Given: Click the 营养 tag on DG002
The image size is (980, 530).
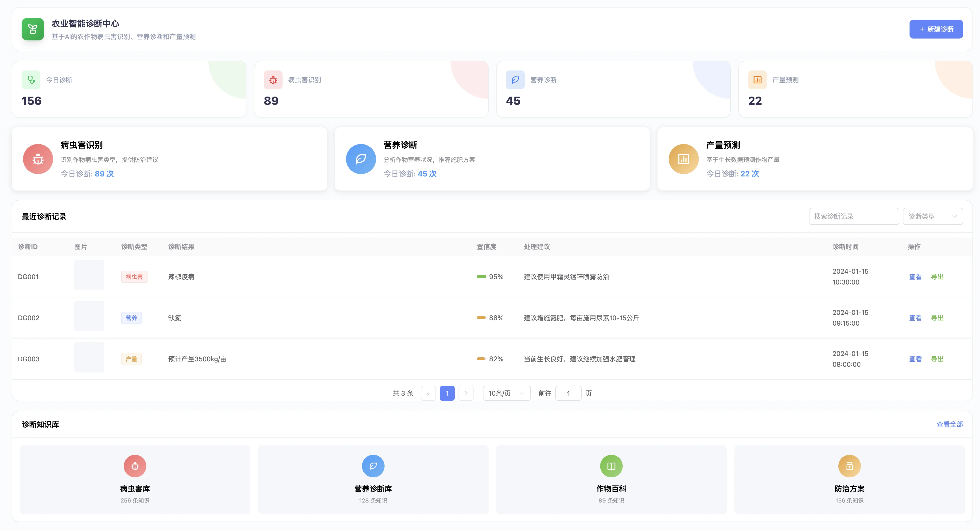Looking at the screenshot, I should click(x=131, y=318).
